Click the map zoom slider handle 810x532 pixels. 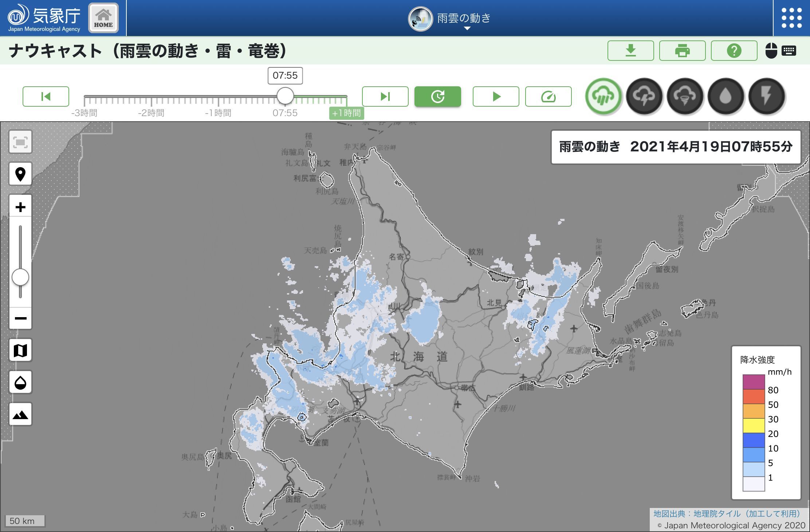pyautogui.click(x=20, y=277)
